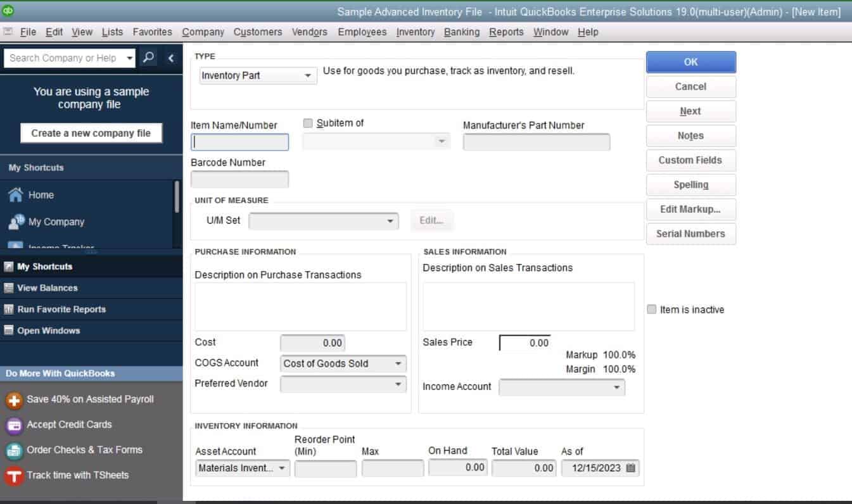
Task: Open the Reports menu
Action: [x=506, y=32]
